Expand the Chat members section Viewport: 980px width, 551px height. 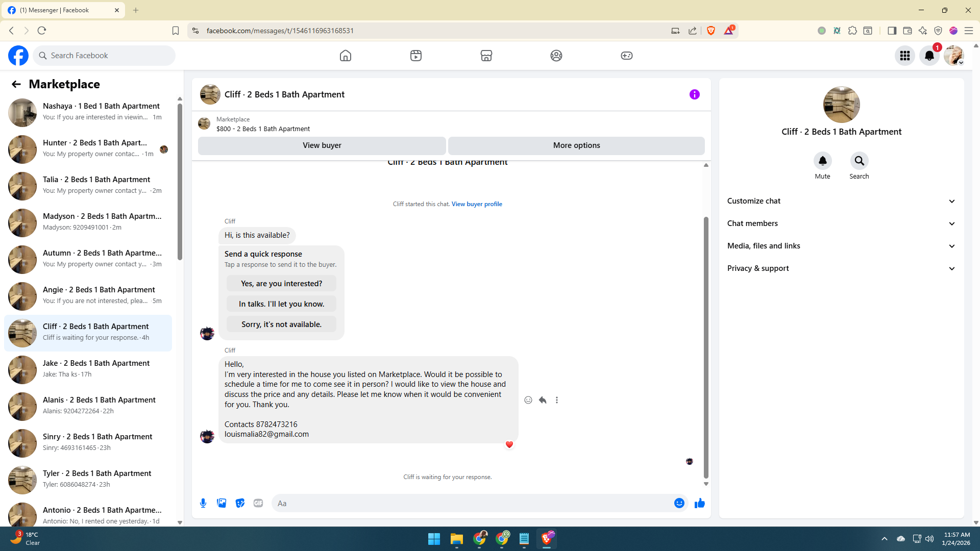click(x=841, y=223)
